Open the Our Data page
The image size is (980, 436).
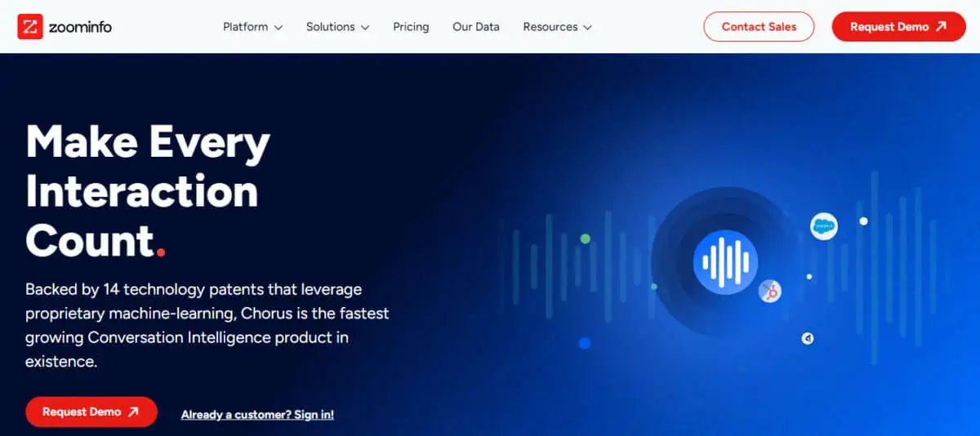click(x=476, y=27)
